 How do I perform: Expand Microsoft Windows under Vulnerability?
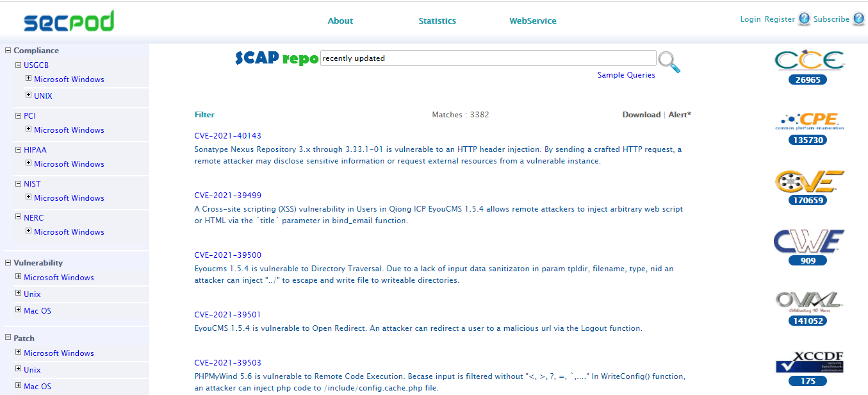(18, 276)
